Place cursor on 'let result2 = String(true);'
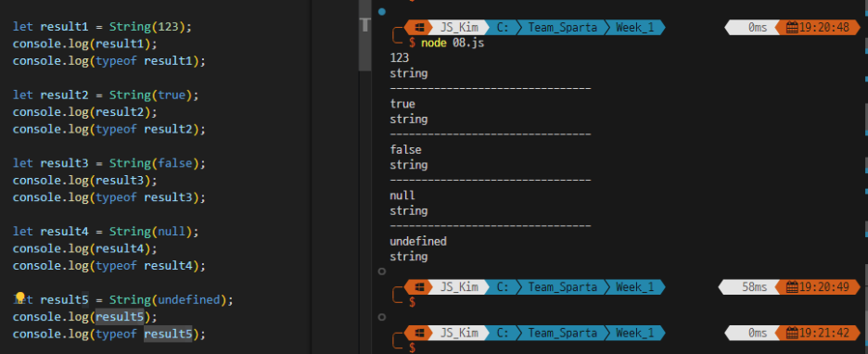Viewport: 868px width, 354px height. [x=106, y=95]
